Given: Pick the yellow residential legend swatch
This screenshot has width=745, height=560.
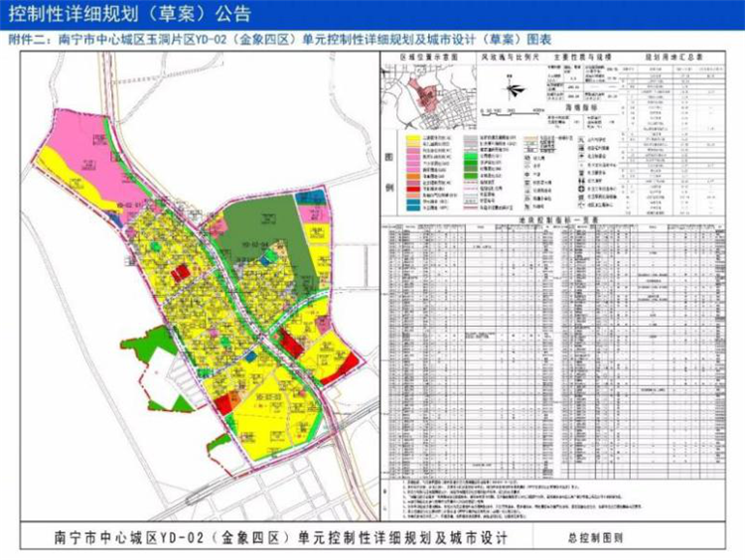Looking at the screenshot, I should (412, 137).
